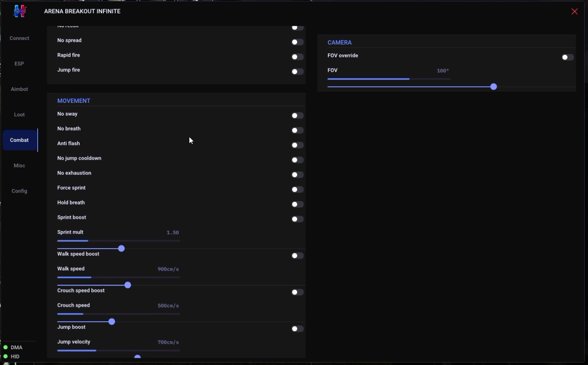The width and height of the screenshot is (588, 365).
Task: Click the MOVEMENT section heading
Action: [74, 101]
